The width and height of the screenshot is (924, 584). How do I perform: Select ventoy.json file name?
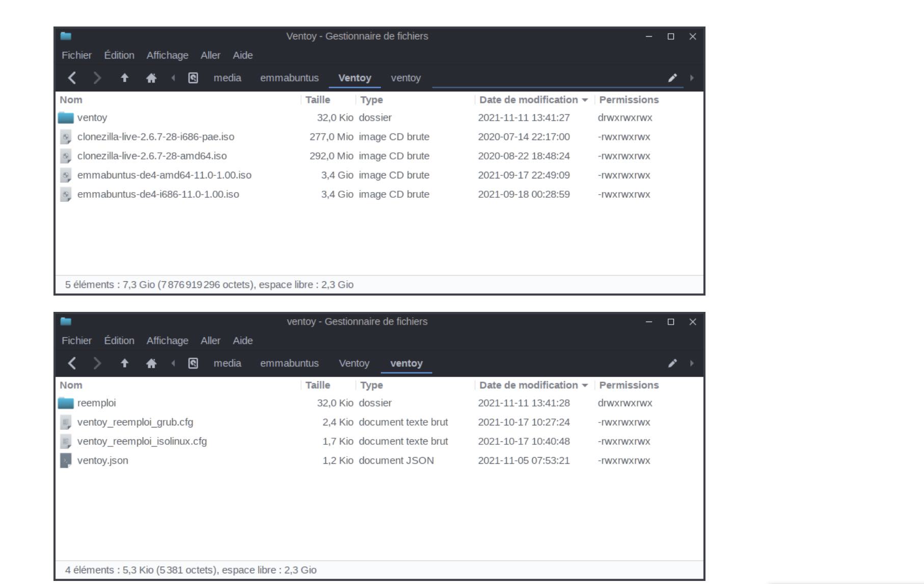(x=102, y=461)
